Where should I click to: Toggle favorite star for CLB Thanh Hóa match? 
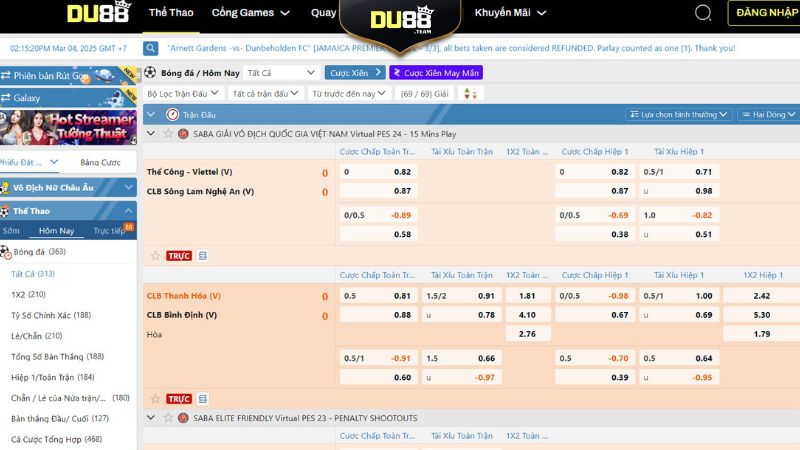click(x=155, y=399)
